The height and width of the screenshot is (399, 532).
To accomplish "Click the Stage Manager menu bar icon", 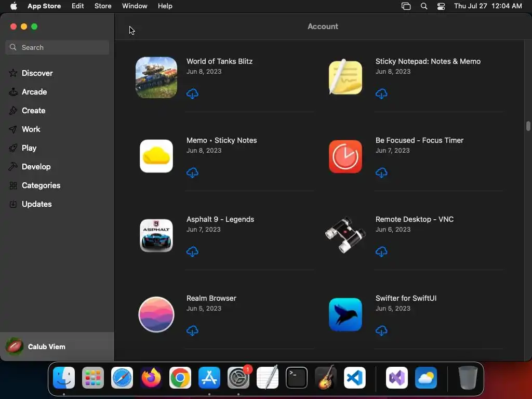I will pyautogui.click(x=406, y=6).
